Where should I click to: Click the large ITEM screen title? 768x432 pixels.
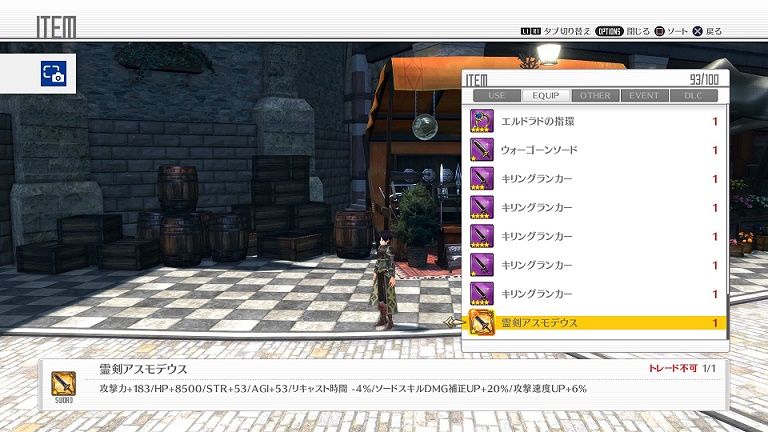pyautogui.click(x=56, y=27)
